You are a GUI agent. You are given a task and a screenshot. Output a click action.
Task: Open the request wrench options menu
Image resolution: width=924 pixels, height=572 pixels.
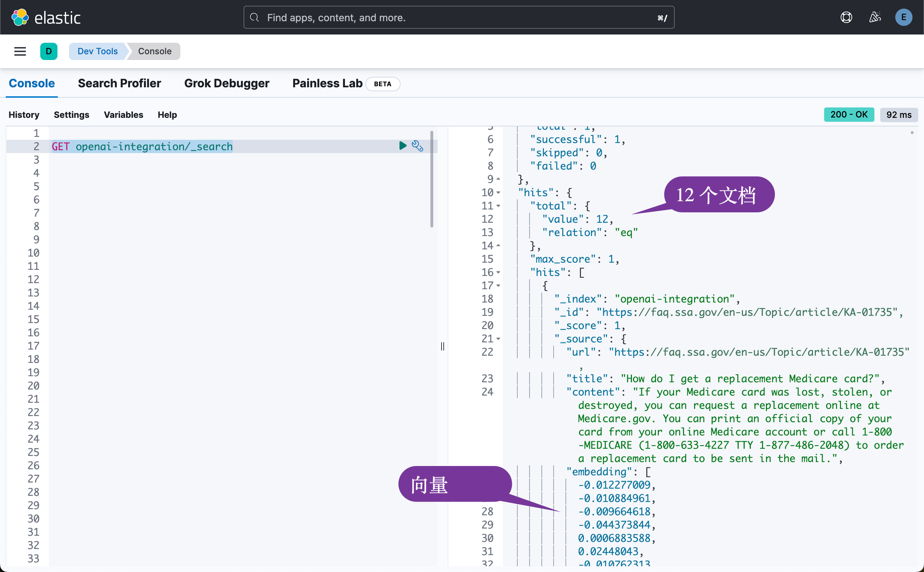(417, 146)
